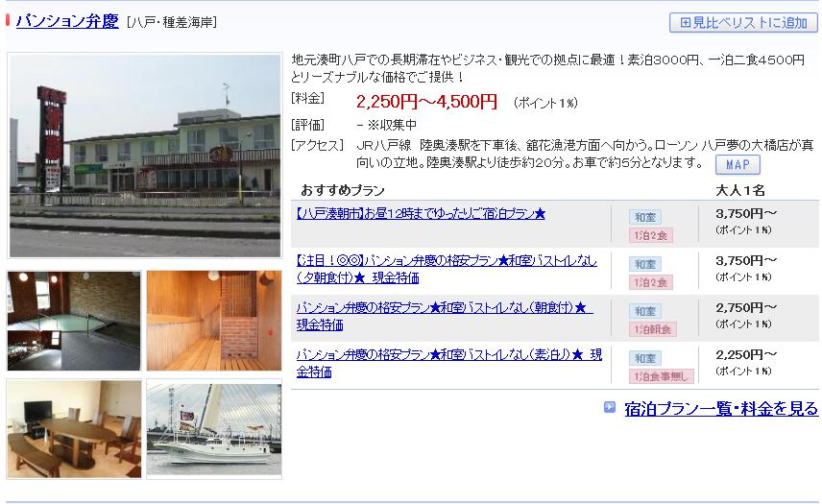Click the おすすめプラン heading
The width and height of the screenshot is (822, 504).
[x=343, y=190]
